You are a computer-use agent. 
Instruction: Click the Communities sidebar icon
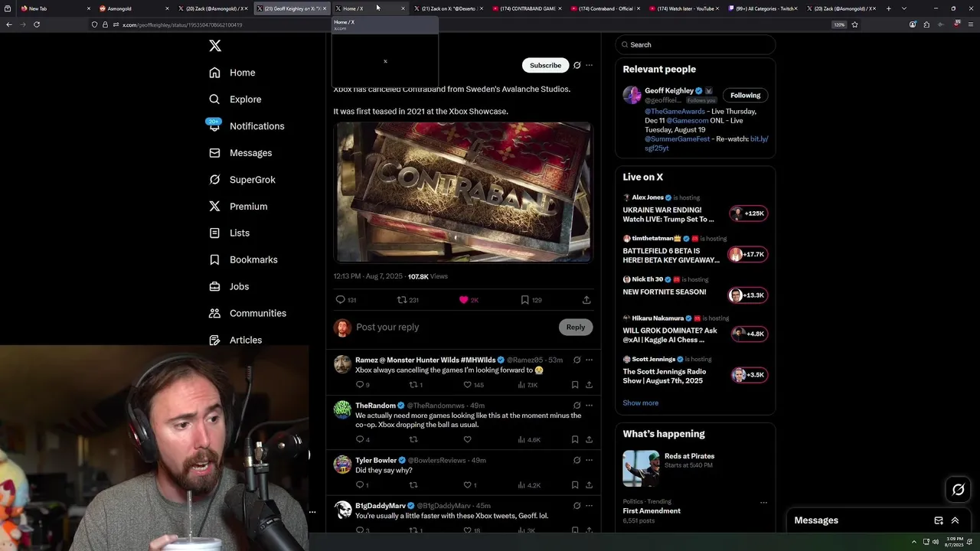coord(214,313)
